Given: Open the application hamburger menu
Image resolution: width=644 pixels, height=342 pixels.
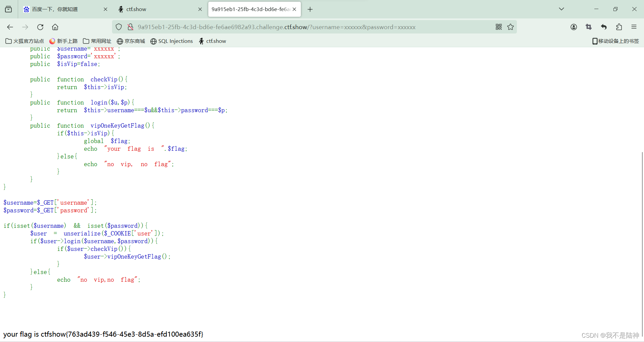Looking at the screenshot, I should tap(634, 27).
